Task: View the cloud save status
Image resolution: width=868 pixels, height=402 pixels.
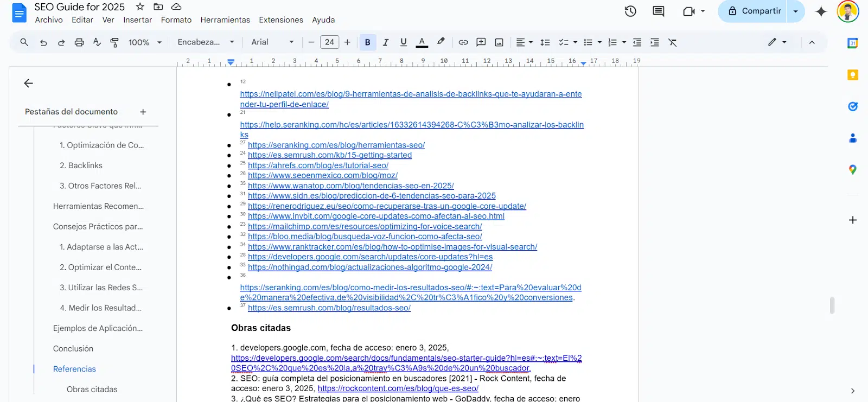Action: pyautogui.click(x=176, y=7)
